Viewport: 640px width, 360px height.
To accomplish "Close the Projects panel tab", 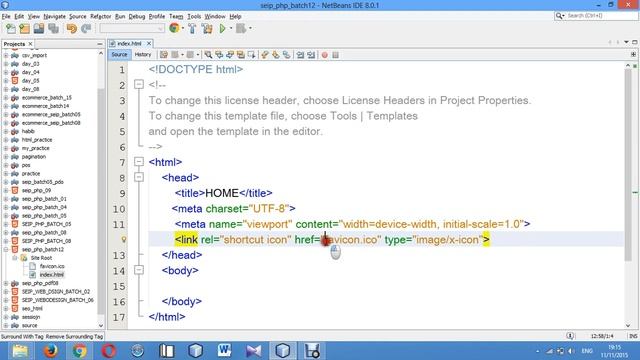I will [x=31, y=44].
